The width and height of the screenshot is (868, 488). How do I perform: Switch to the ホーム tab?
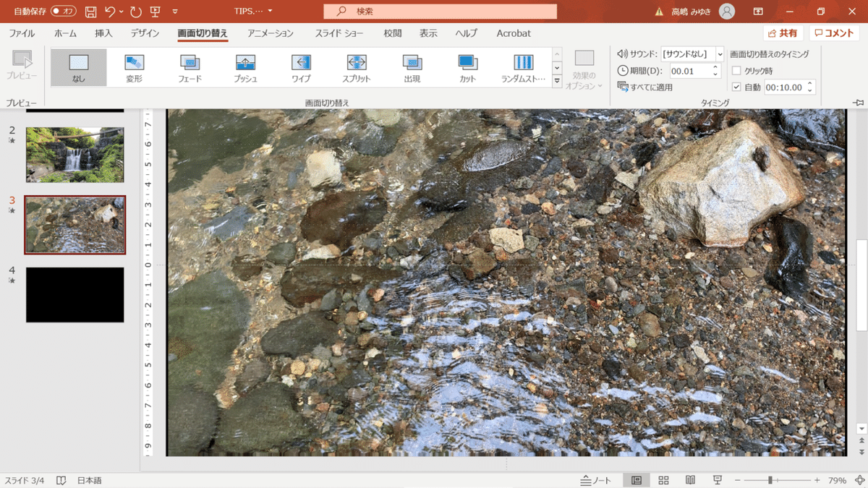pyautogui.click(x=65, y=33)
